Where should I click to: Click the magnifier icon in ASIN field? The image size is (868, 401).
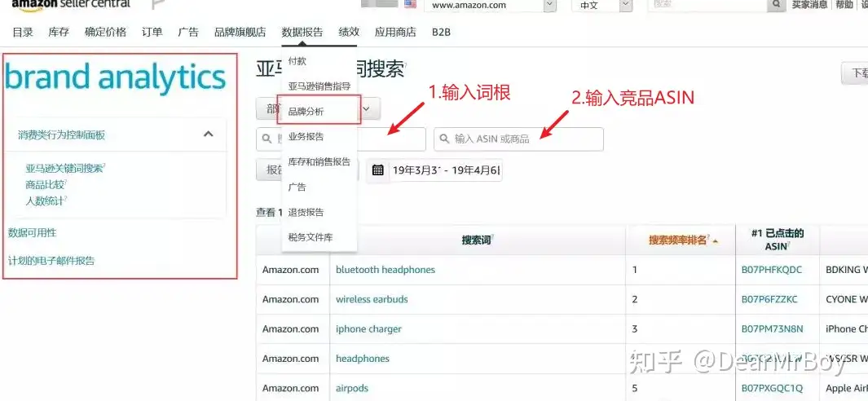(444, 139)
